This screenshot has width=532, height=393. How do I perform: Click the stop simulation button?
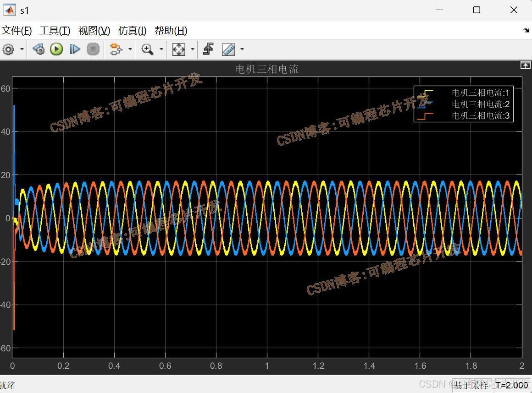click(x=93, y=49)
